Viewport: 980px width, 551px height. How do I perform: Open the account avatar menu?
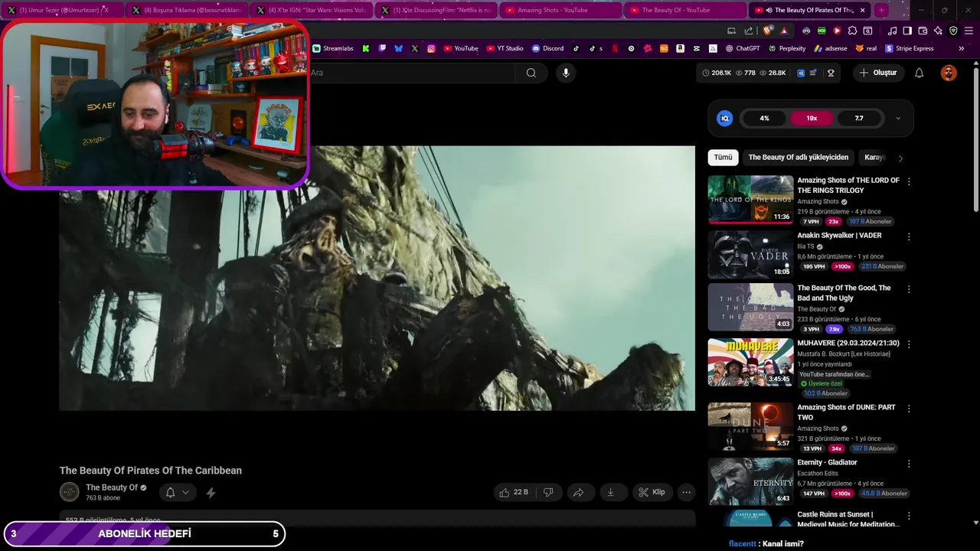(x=949, y=73)
